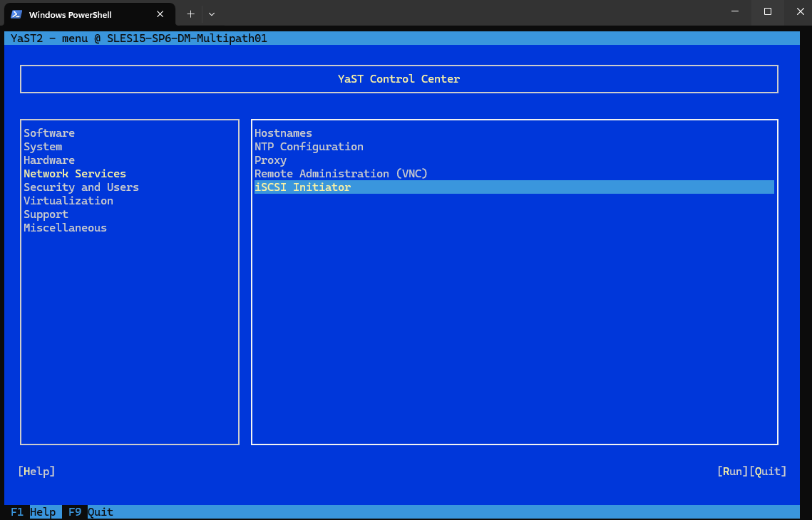Select the Network Services category

coord(75,173)
